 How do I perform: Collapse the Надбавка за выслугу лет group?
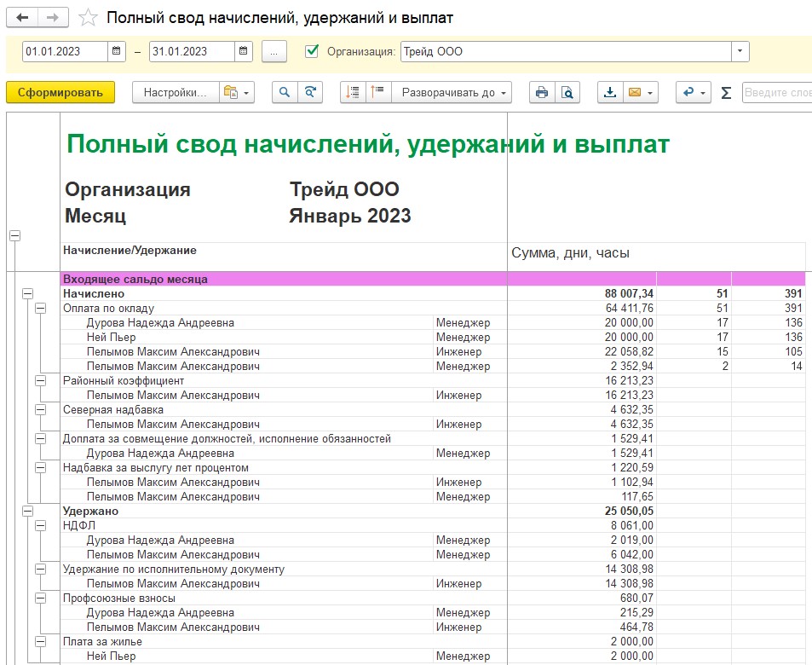(x=40, y=468)
